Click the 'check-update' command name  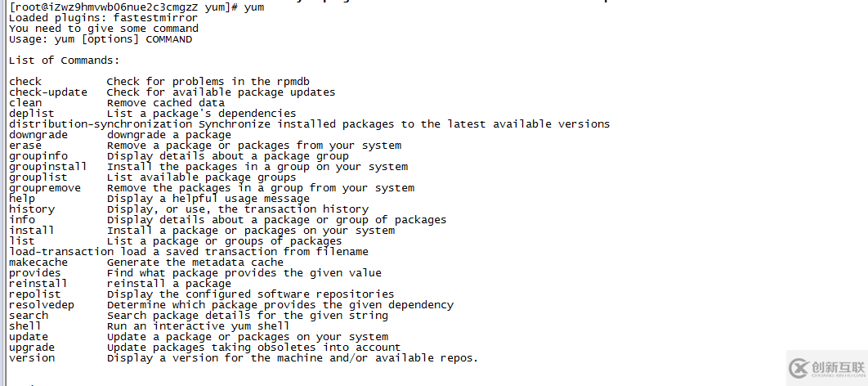pyautogui.click(x=48, y=92)
